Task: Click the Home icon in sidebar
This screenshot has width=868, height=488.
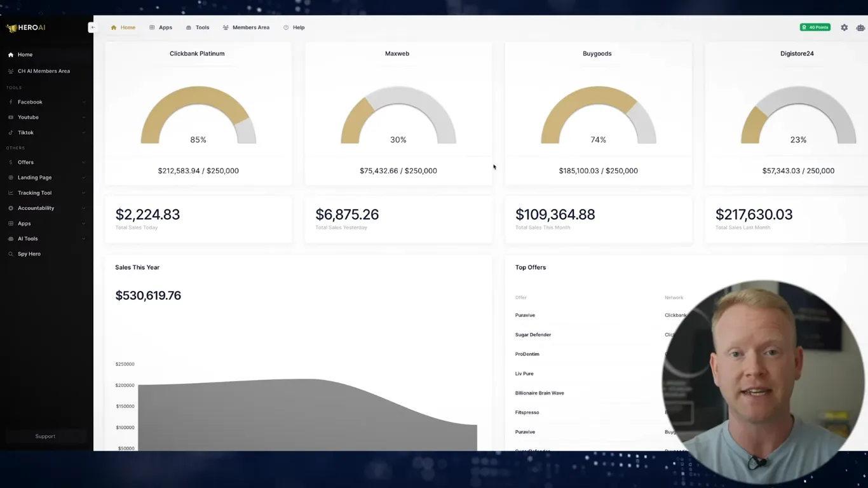Action: click(11, 55)
